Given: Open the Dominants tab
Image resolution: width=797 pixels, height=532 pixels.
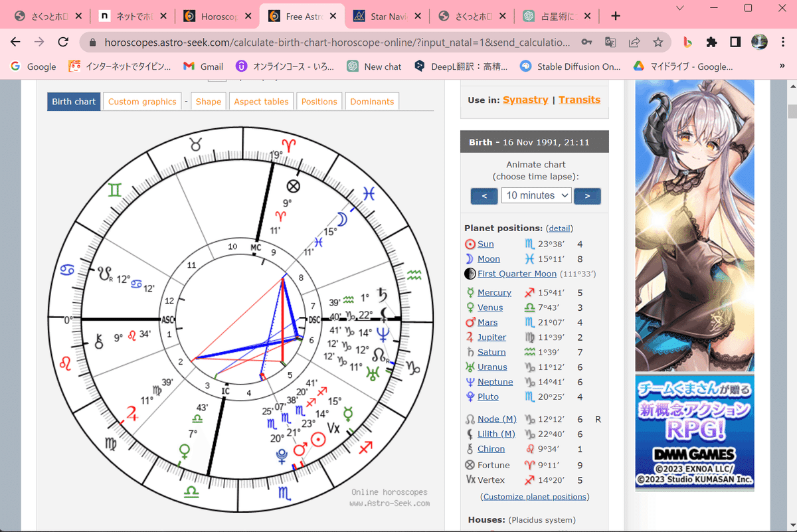Looking at the screenshot, I should (372, 102).
